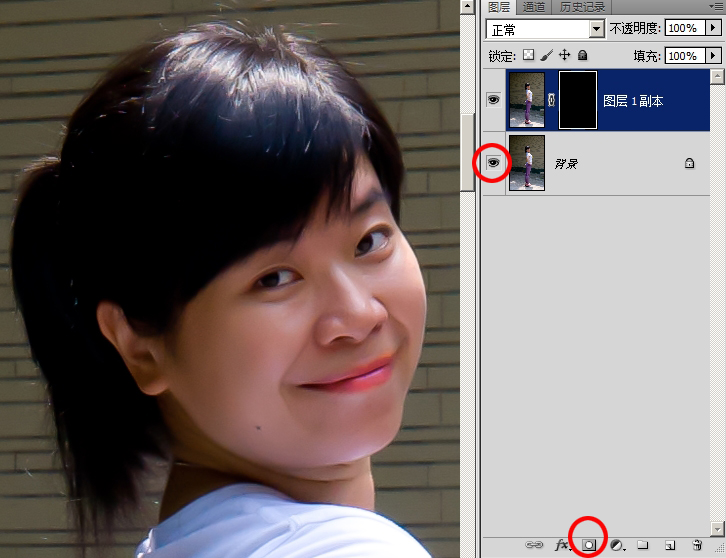Click the canvas vertical scrollbar thumb
The image size is (726, 558).
click(x=467, y=152)
